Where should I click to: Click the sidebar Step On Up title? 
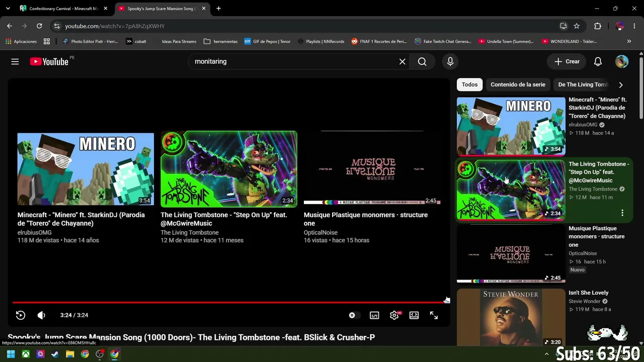tap(599, 172)
